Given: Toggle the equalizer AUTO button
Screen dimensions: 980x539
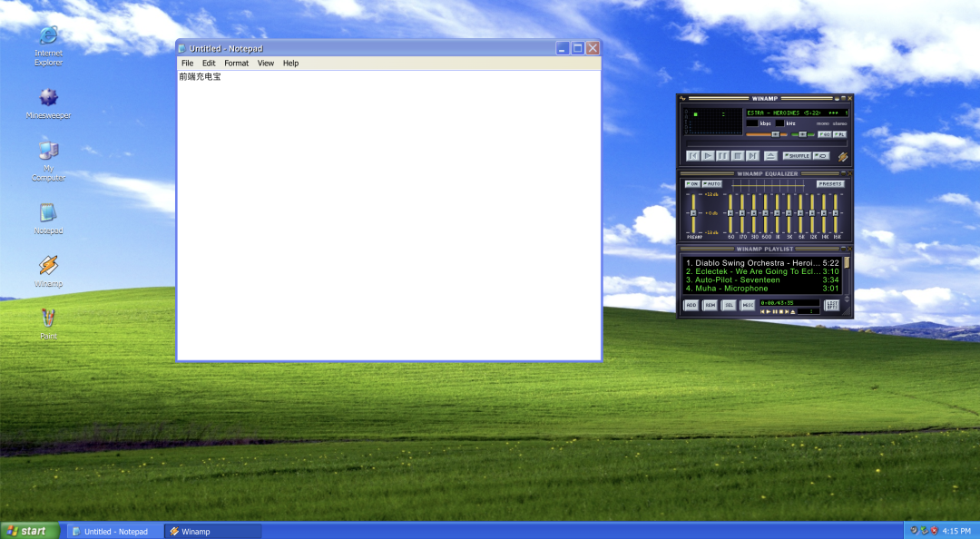Looking at the screenshot, I should 712,184.
